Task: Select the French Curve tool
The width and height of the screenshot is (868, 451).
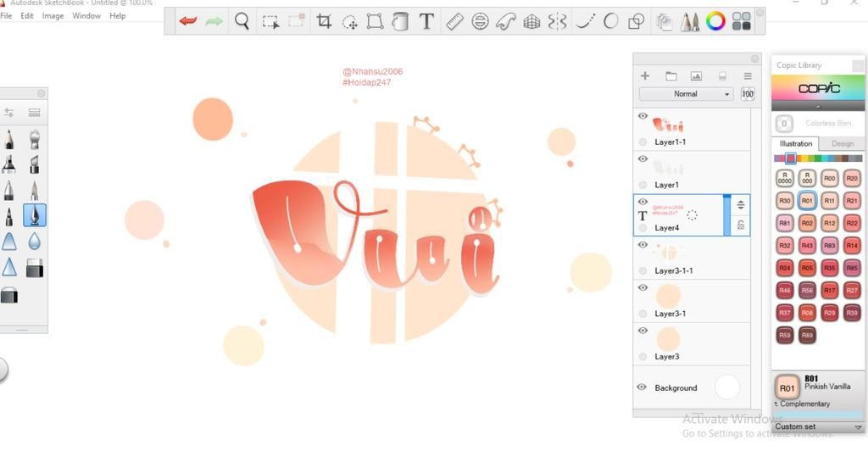Action: tap(505, 21)
